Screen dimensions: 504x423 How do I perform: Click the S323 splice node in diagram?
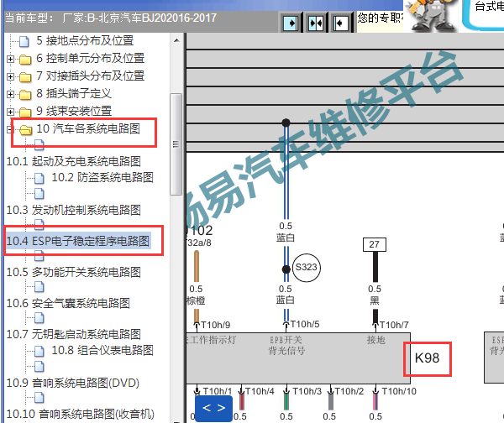pos(307,268)
